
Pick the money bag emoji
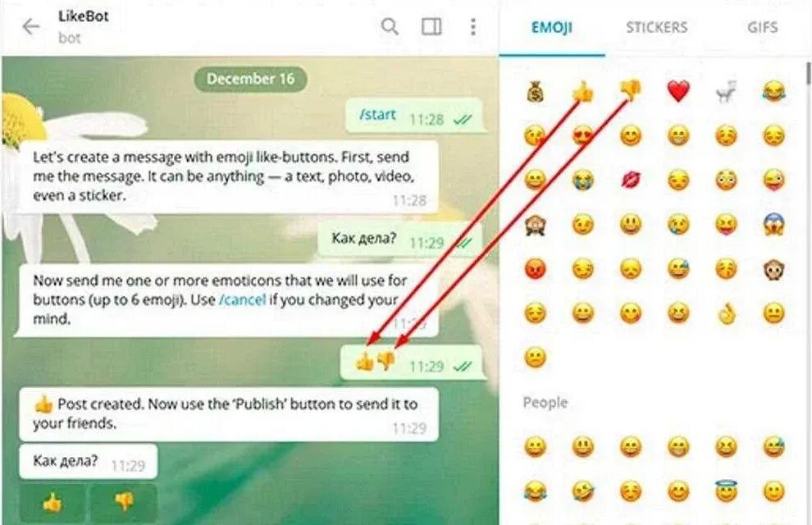click(535, 93)
